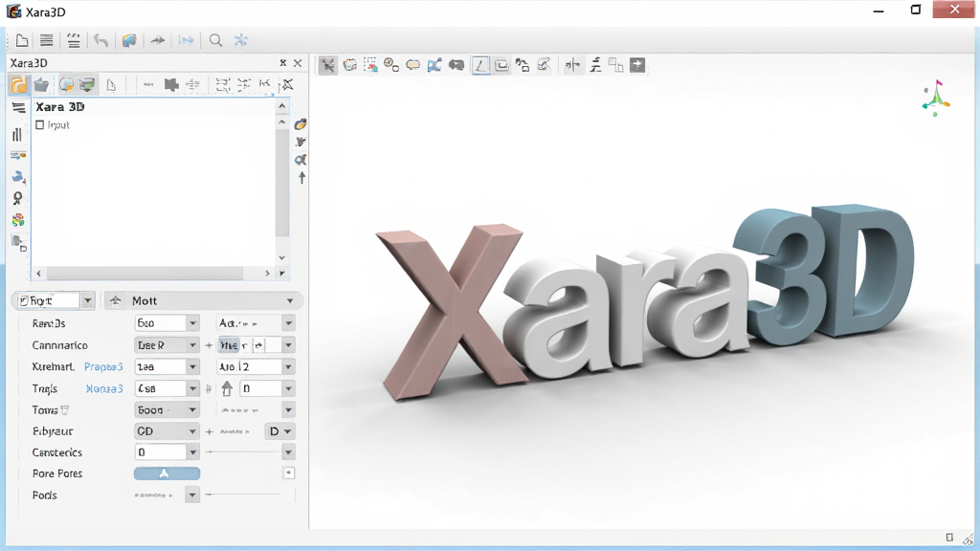
Task: Click the puzzle piece icon in panel toolbar
Action: coord(170,84)
